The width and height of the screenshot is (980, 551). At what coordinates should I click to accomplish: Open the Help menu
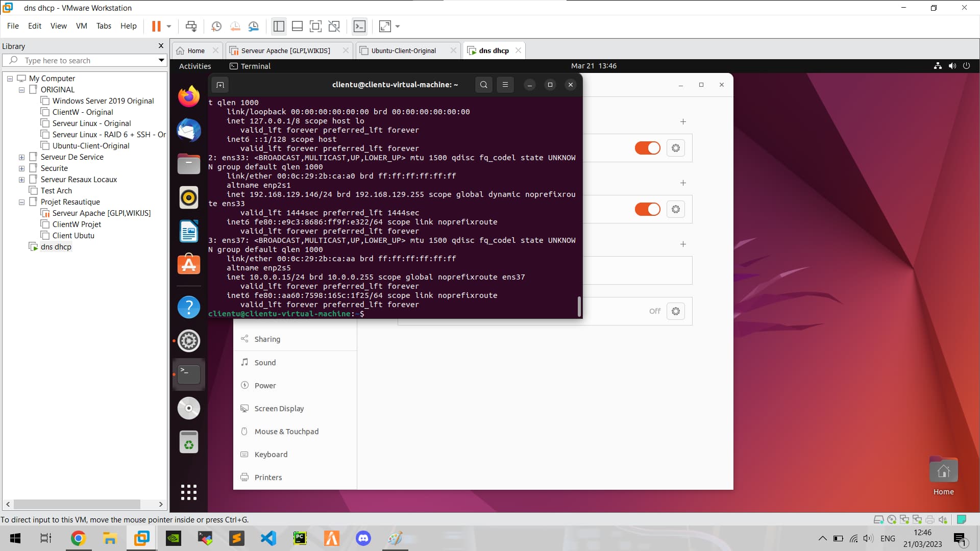129,26
